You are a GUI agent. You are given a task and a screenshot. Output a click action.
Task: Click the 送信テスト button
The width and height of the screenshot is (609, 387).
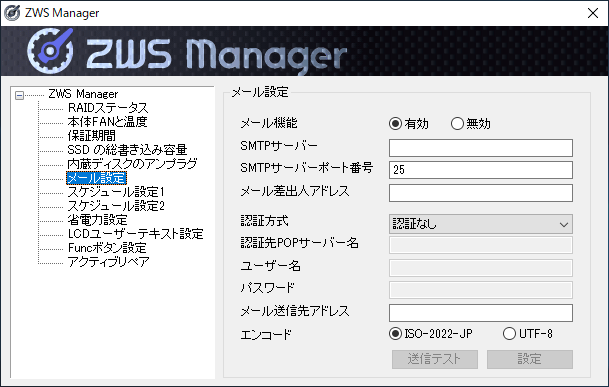(x=435, y=359)
